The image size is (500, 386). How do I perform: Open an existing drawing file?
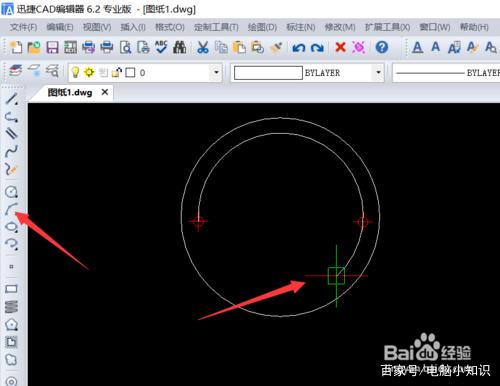(34, 47)
